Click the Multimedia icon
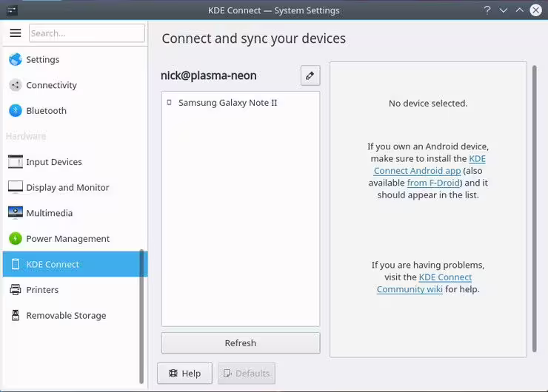This screenshot has width=548, height=392. [16, 212]
